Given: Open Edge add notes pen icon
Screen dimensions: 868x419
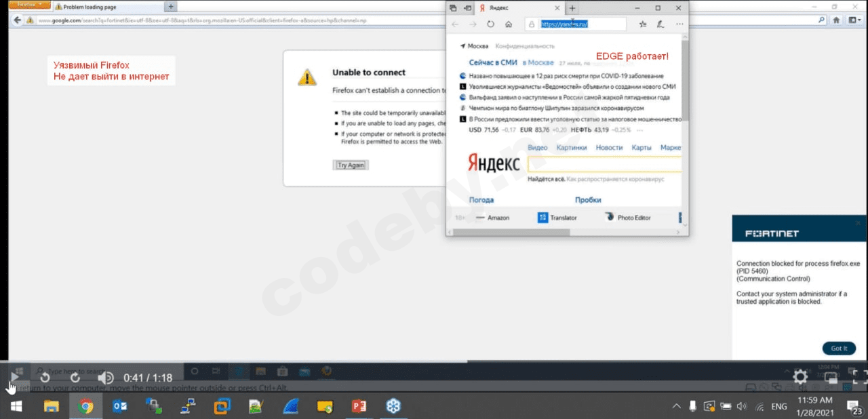Looking at the screenshot, I should 660,24.
